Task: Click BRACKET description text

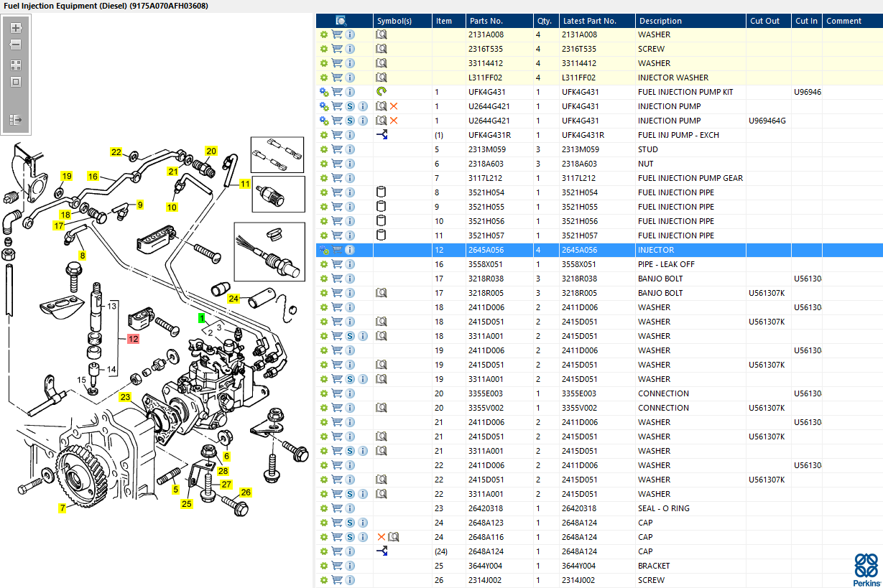Action: pyautogui.click(x=654, y=566)
